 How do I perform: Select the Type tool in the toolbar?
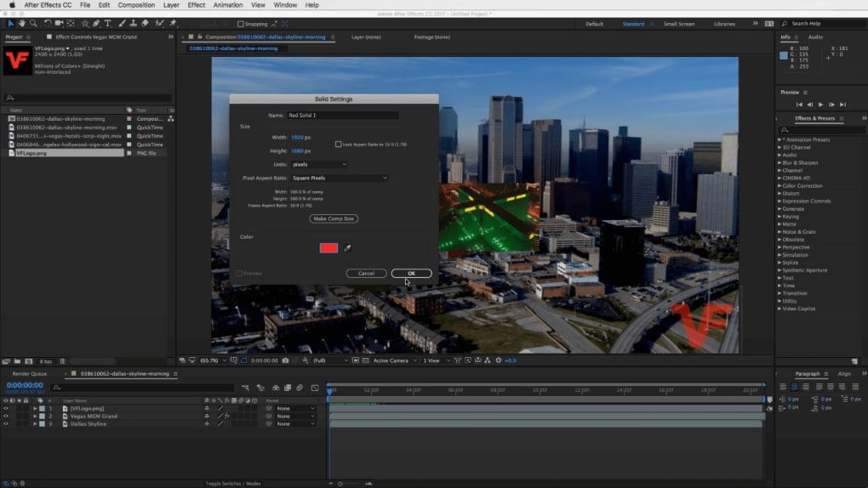point(108,24)
